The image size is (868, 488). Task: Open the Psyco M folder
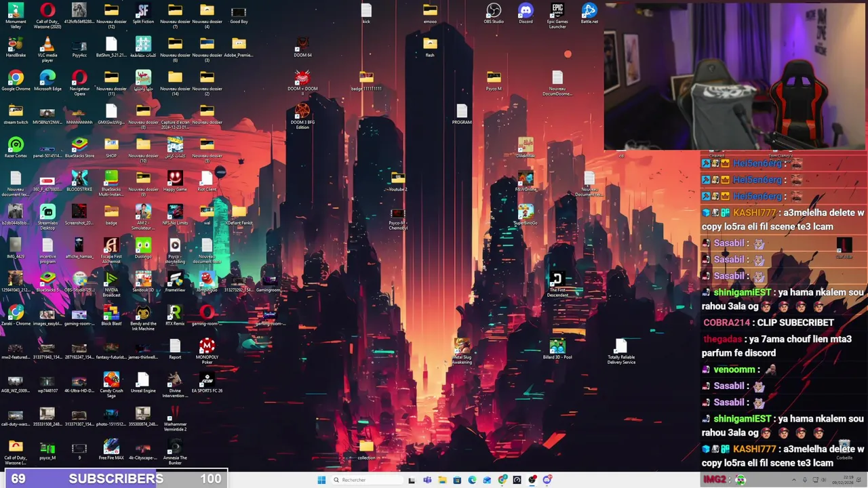point(494,81)
